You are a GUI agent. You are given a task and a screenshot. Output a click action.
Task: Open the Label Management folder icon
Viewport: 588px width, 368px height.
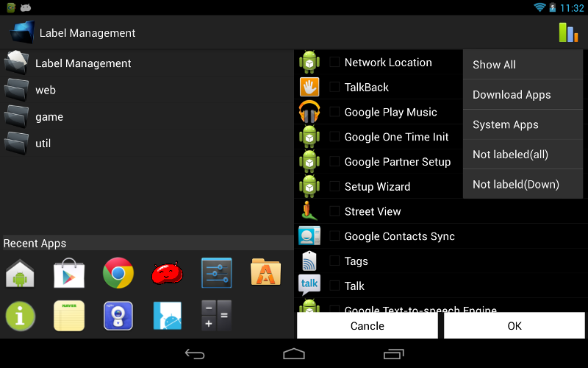click(x=16, y=63)
